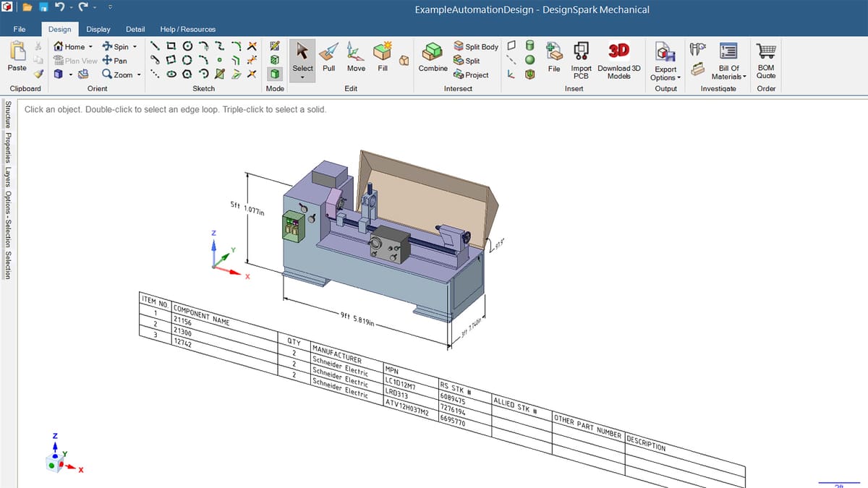Viewport: 868px width, 488px height.
Task: Customize the Quick Access Toolbar dropdown
Action: (x=109, y=8)
